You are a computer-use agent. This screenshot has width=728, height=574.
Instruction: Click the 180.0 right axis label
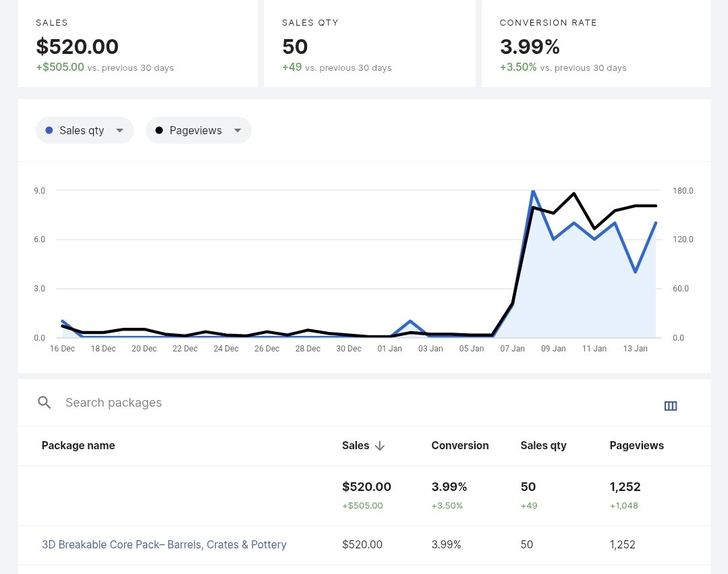[x=683, y=191]
